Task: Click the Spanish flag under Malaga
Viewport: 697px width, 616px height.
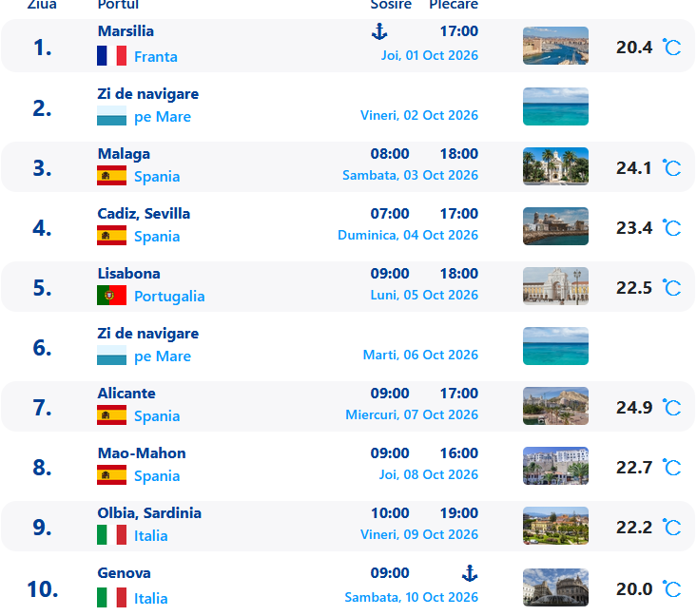Action: 111,176
